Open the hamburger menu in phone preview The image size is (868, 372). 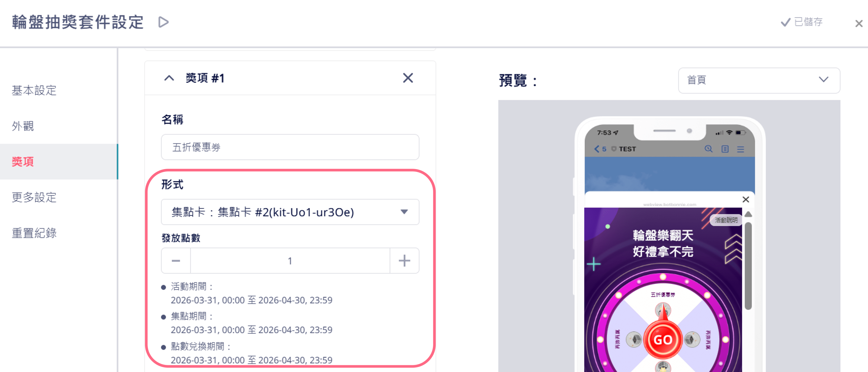click(740, 149)
